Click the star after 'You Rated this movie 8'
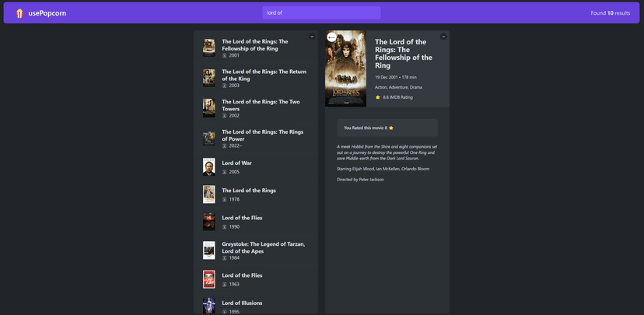The image size is (644, 315). [391, 128]
